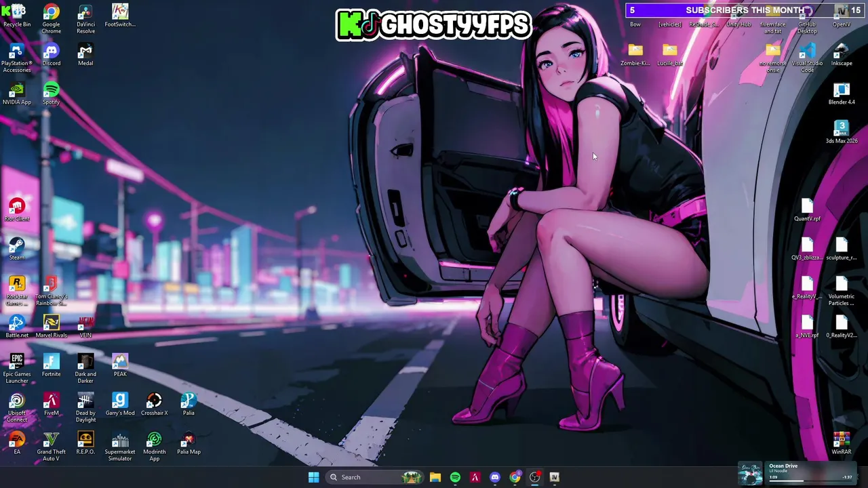This screenshot has width=868, height=488.
Task: Select the Blender 4.4 desktop shortcut
Action: 842,94
